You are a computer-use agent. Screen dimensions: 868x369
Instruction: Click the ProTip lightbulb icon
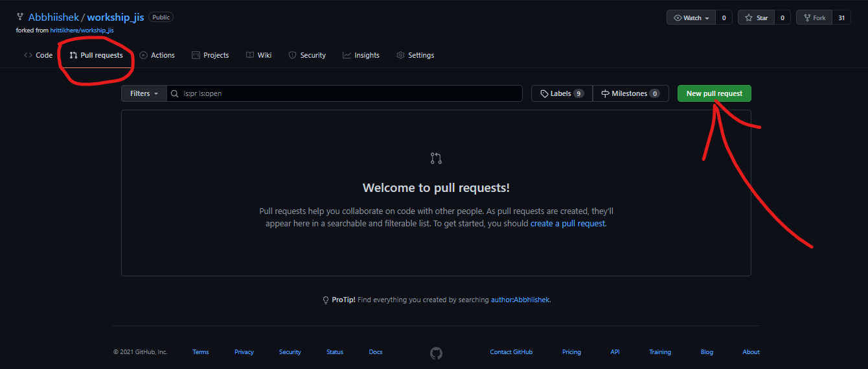pos(326,300)
